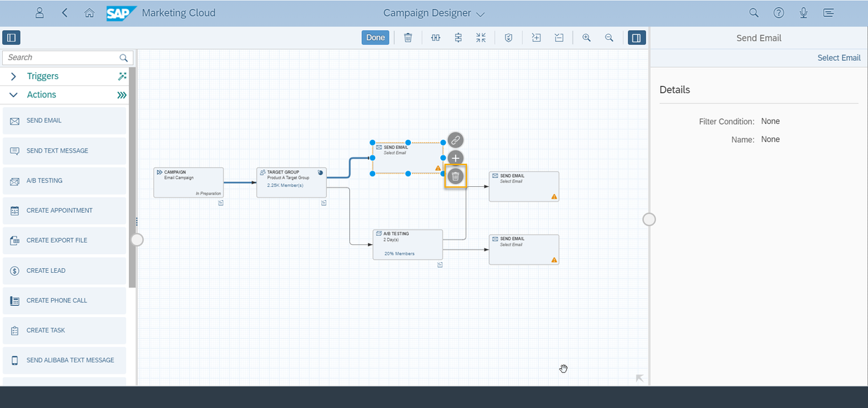The image size is (868, 408).
Task: Collapse the Actions section
Action: point(13,94)
